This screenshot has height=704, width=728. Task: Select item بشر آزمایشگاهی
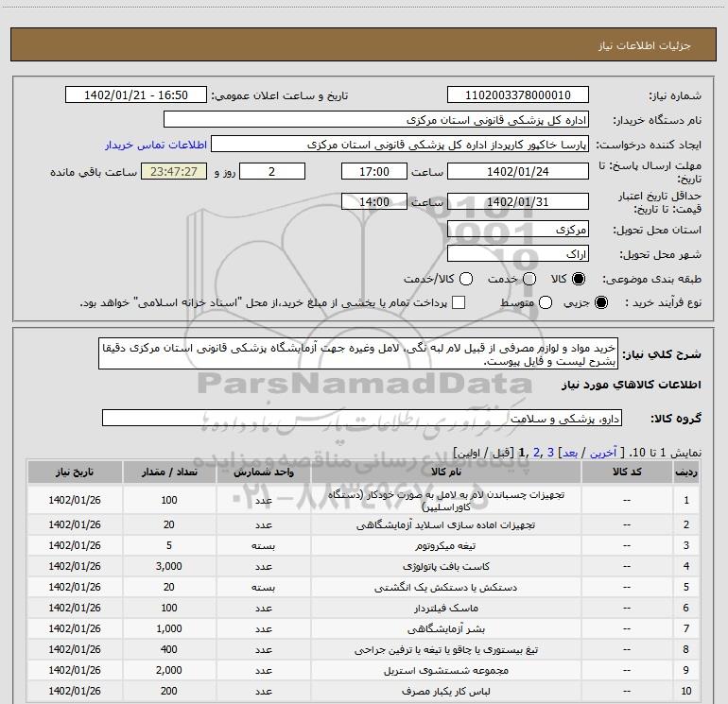coord(445,628)
